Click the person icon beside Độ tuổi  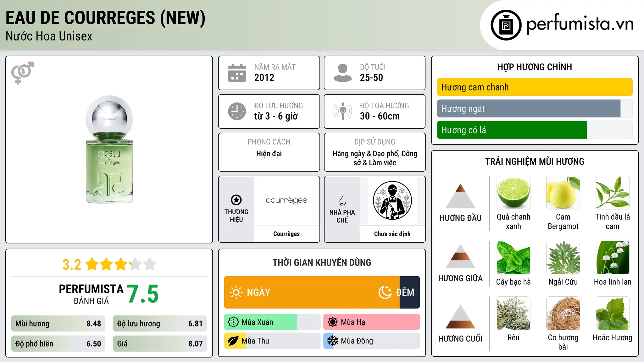coord(343,73)
